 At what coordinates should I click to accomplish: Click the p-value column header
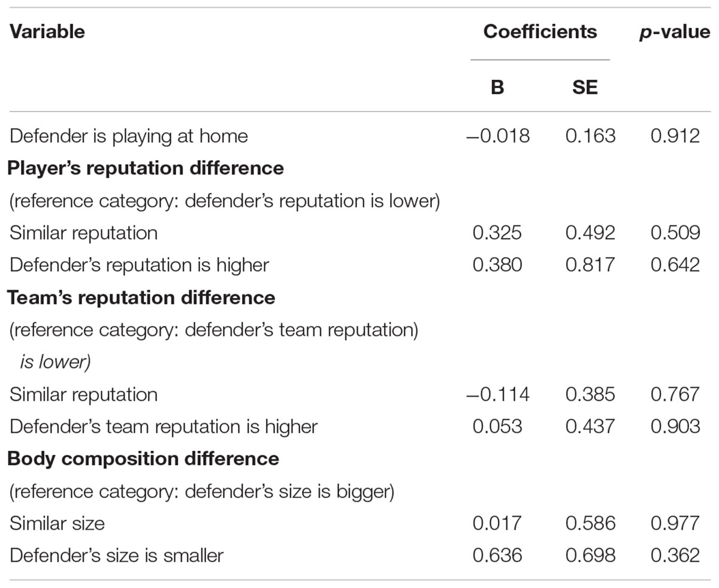point(675,32)
